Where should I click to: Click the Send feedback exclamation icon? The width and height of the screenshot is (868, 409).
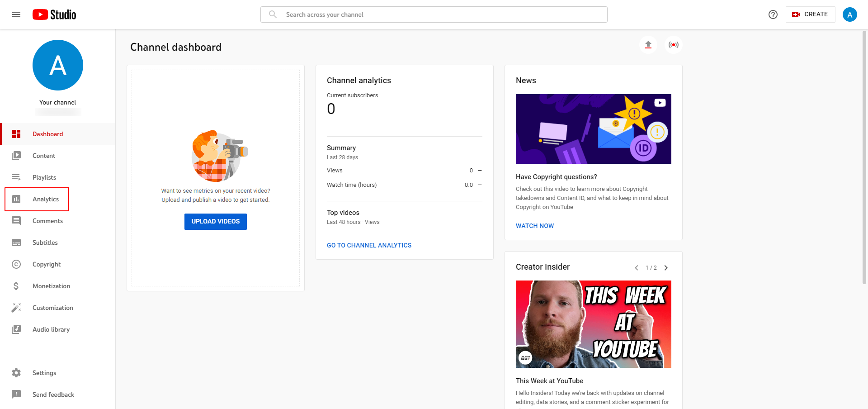tap(16, 395)
